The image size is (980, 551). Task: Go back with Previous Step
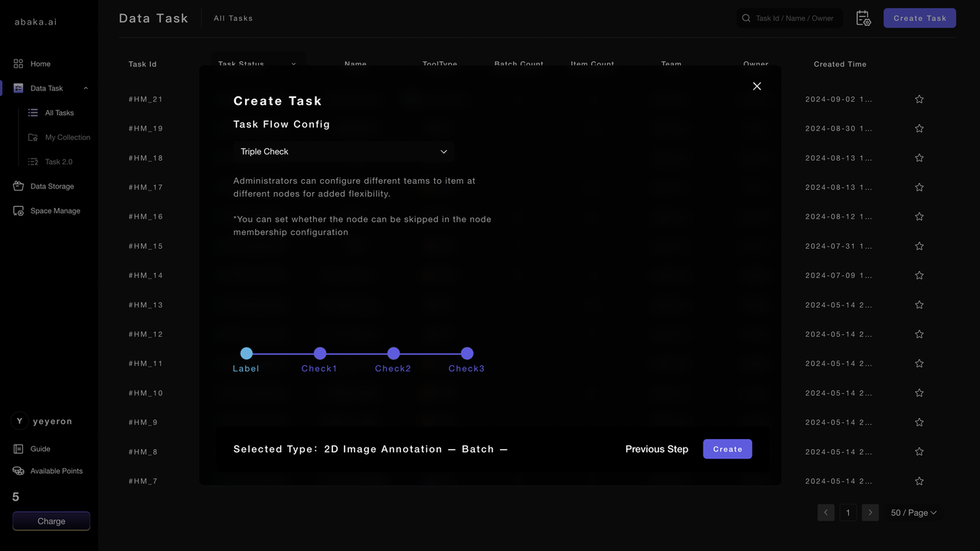click(656, 449)
